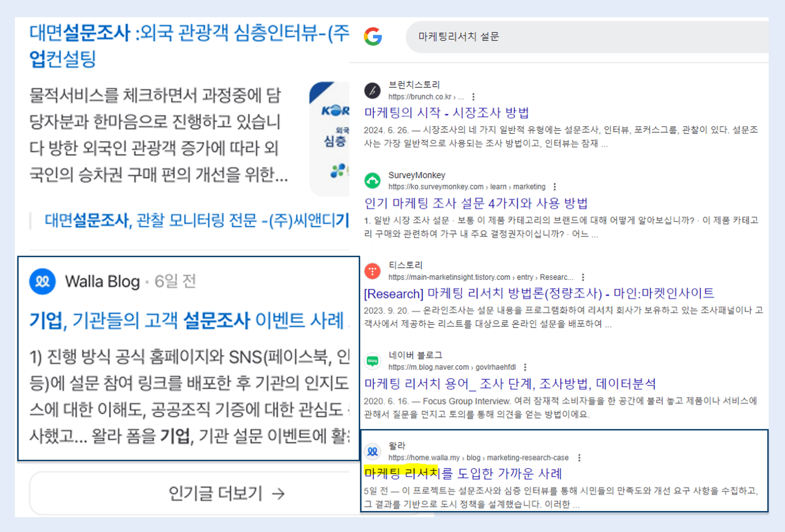The image size is (785, 532).
Task: Open 마케팅 리서치를 도입한 가까운 사례 result
Action: [463, 474]
